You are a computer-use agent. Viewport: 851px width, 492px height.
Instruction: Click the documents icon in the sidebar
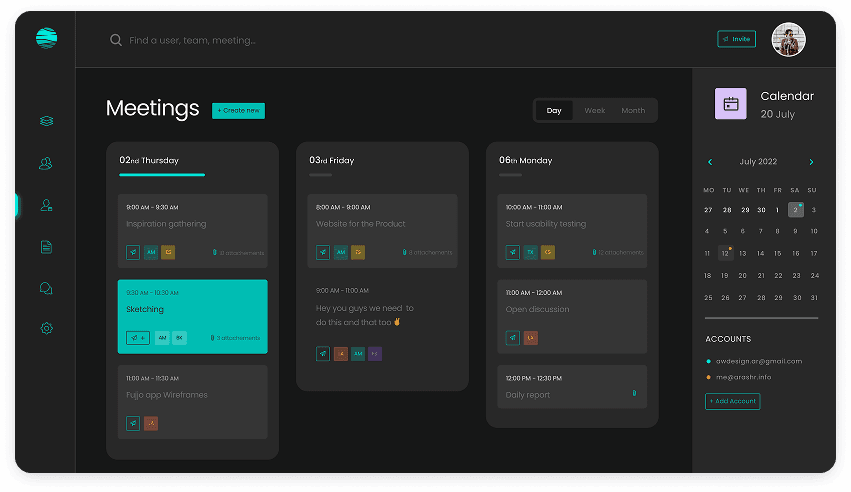(46, 247)
